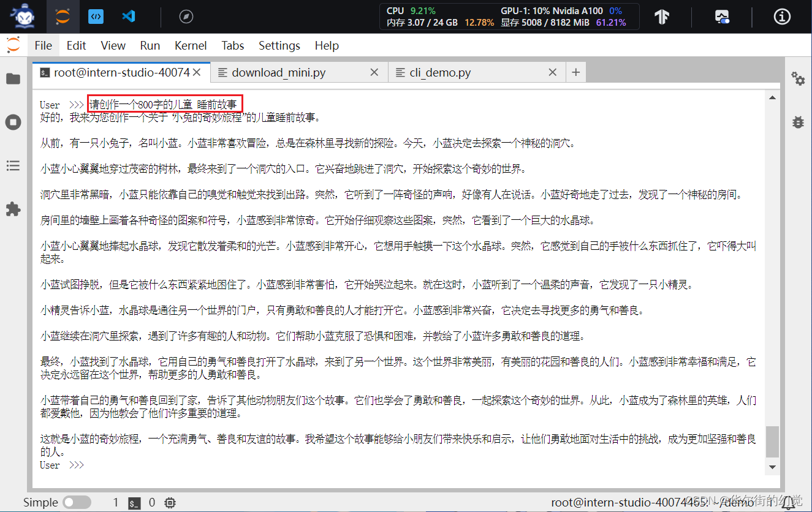The image size is (812, 512).
Task: Click the terminal scrollbar thumb
Action: point(773,442)
